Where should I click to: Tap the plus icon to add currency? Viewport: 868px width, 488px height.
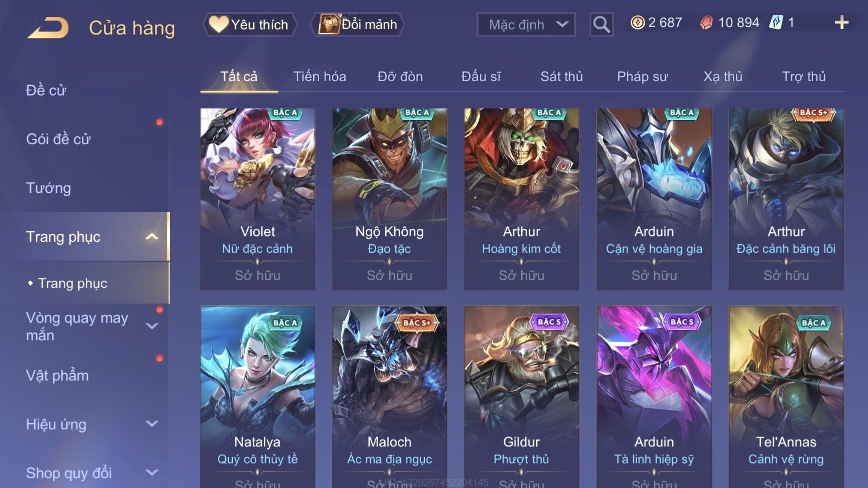(x=841, y=23)
